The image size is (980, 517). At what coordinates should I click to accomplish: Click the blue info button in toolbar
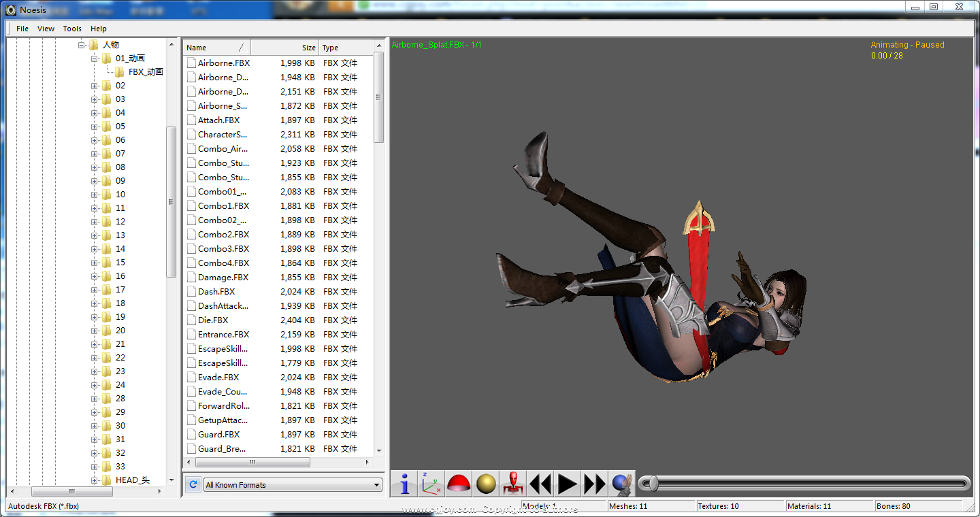pos(404,484)
